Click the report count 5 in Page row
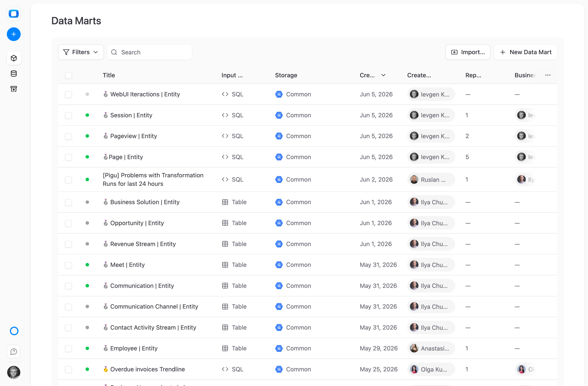588x386 pixels. (x=467, y=157)
